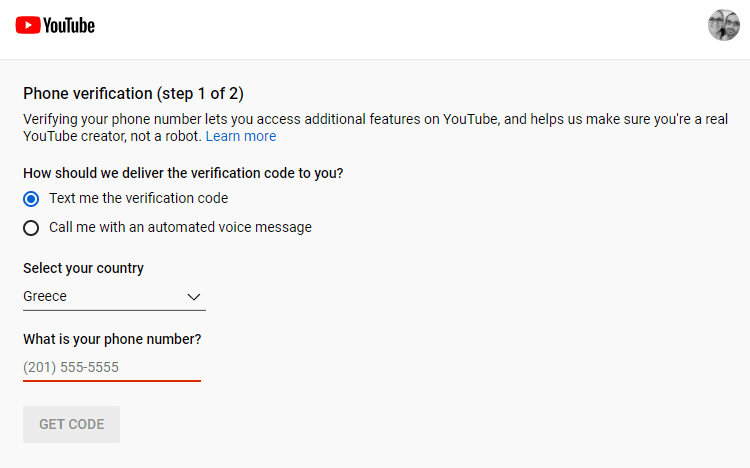This screenshot has height=468, width=750.
Task: Click the YouTube wordmark in the header
Action: pyautogui.click(x=69, y=25)
